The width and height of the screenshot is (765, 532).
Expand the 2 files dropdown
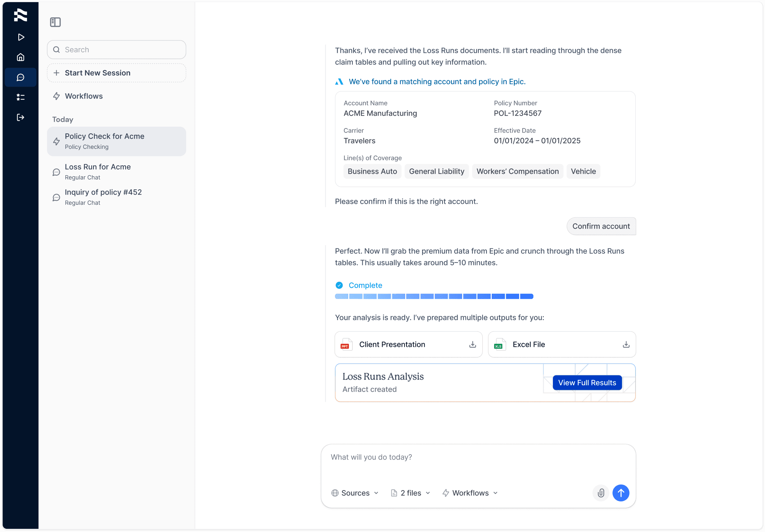click(x=410, y=493)
